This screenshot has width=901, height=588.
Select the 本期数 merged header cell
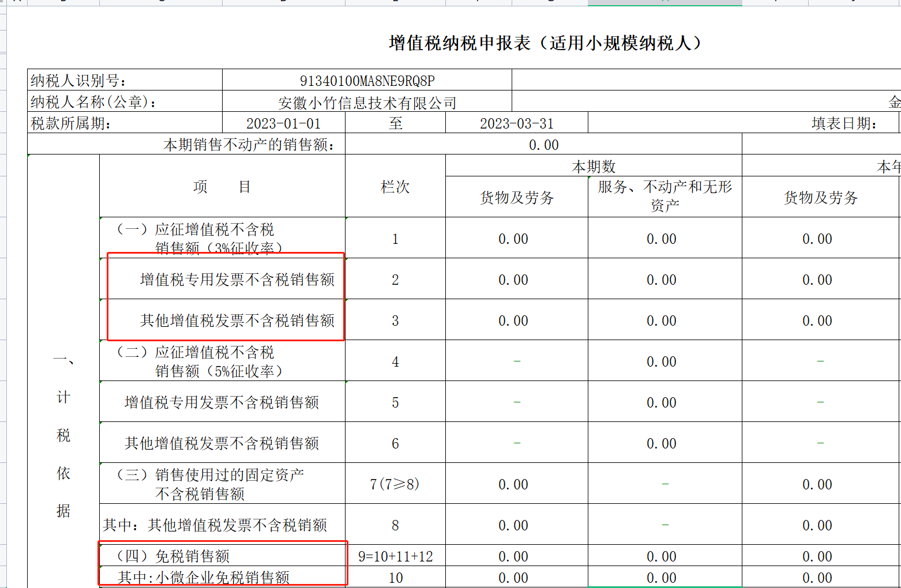pyautogui.click(x=594, y=166)
